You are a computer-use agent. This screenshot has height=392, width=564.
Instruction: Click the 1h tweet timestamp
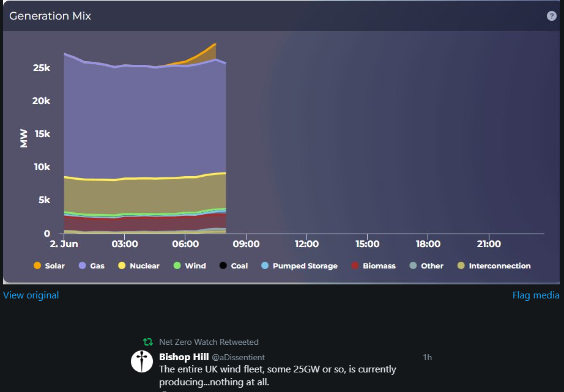pyautogui.click(x=427, y=357)
